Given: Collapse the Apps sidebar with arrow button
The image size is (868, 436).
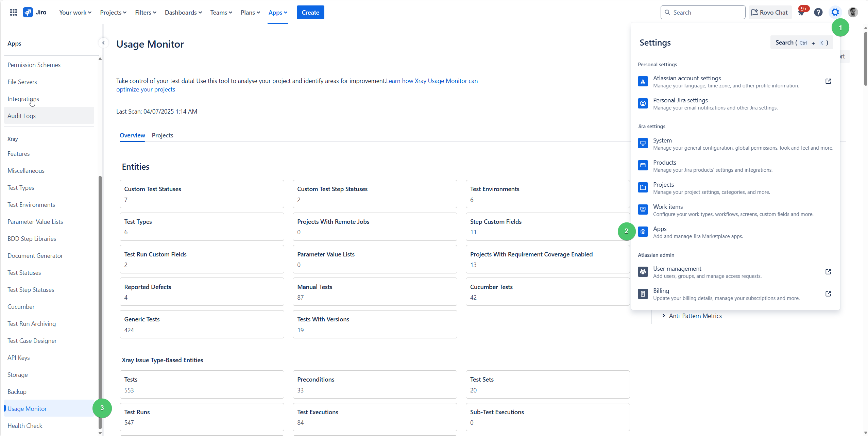Looking at the screenshot, I should [103, 43].
